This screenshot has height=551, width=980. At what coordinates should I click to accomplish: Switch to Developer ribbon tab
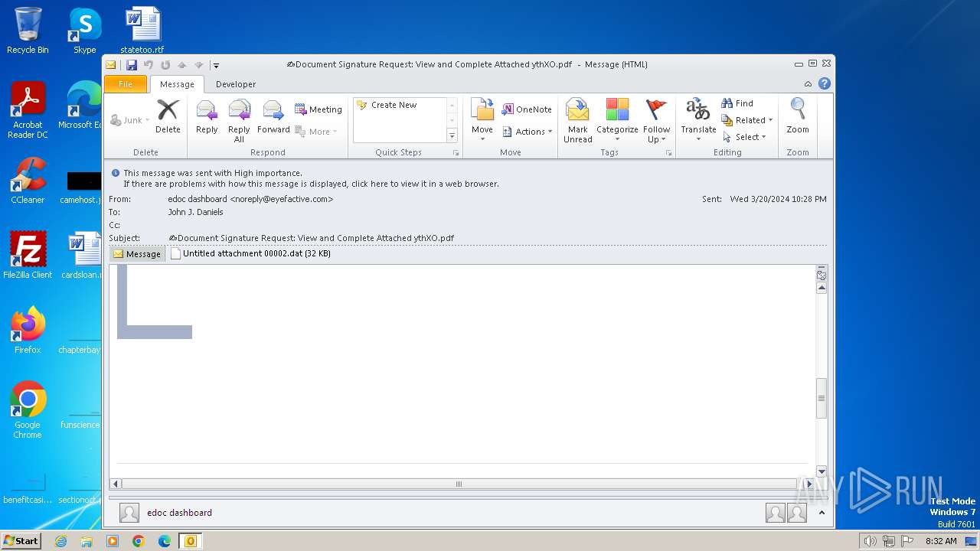(236, 84)
